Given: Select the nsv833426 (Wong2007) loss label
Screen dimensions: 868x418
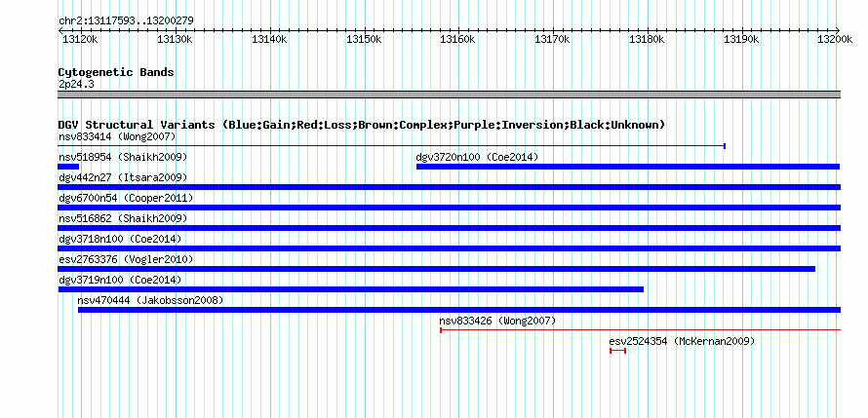Looking at the screenshot, I should coord(497,321).
